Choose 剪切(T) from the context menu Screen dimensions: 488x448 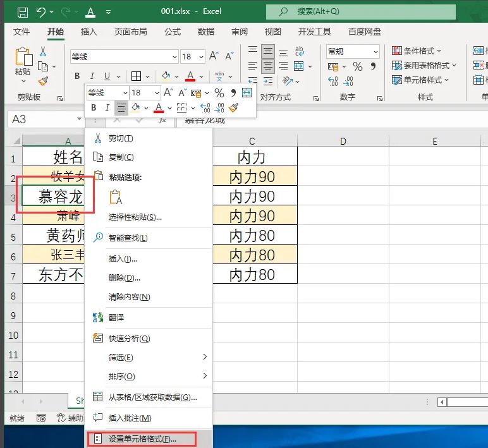pyautogui.click(x=149, y=138)
